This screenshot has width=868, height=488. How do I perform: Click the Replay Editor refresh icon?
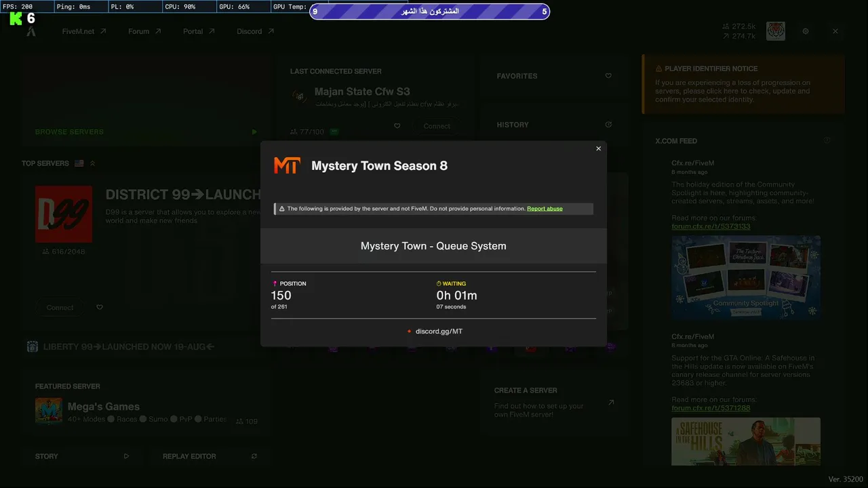(x=254, y=457)
